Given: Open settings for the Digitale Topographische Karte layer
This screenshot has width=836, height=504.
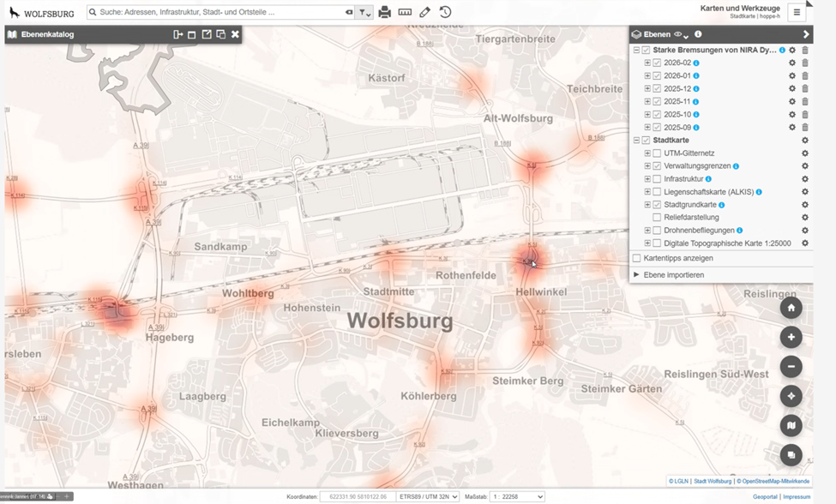Looking at the screenshot, I should (805, 243).
